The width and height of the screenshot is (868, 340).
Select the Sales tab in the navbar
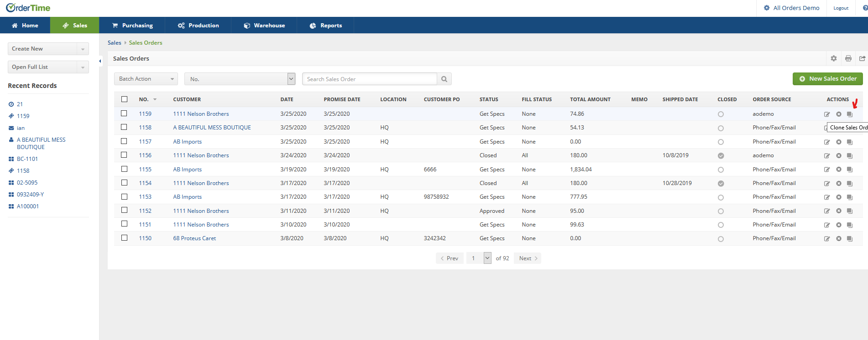tap(74, 26)
